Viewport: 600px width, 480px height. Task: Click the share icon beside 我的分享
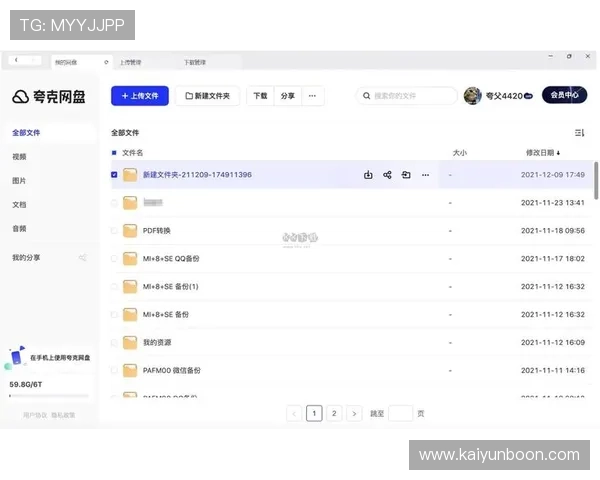point(83,257)
